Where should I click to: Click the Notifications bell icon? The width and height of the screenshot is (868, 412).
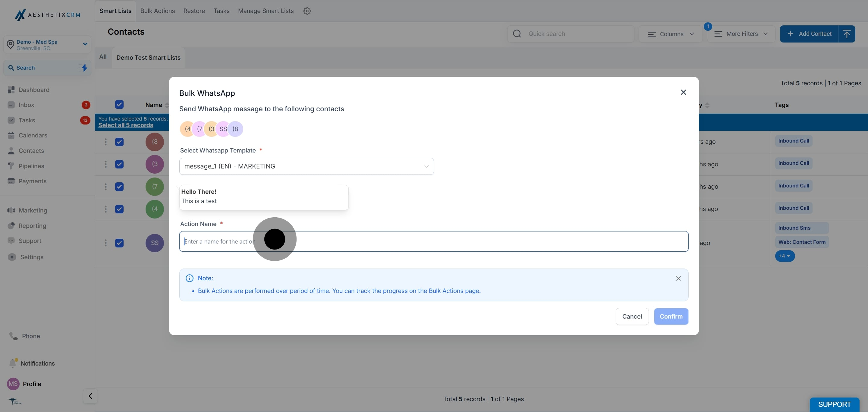click(x=13, y=363)
